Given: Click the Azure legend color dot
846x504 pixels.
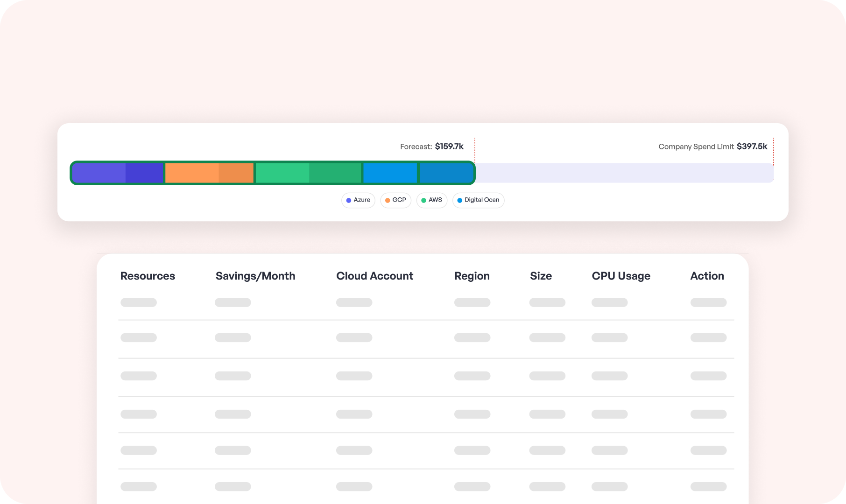Looking at the screenshot, I should coord(348,200).
